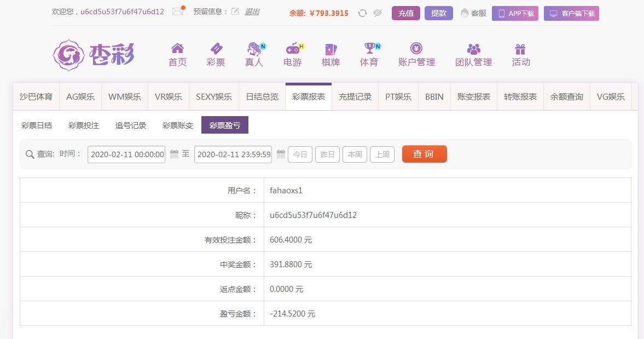Select 上周 last week filter
The image size is (644, 339).
pos(382,154)
